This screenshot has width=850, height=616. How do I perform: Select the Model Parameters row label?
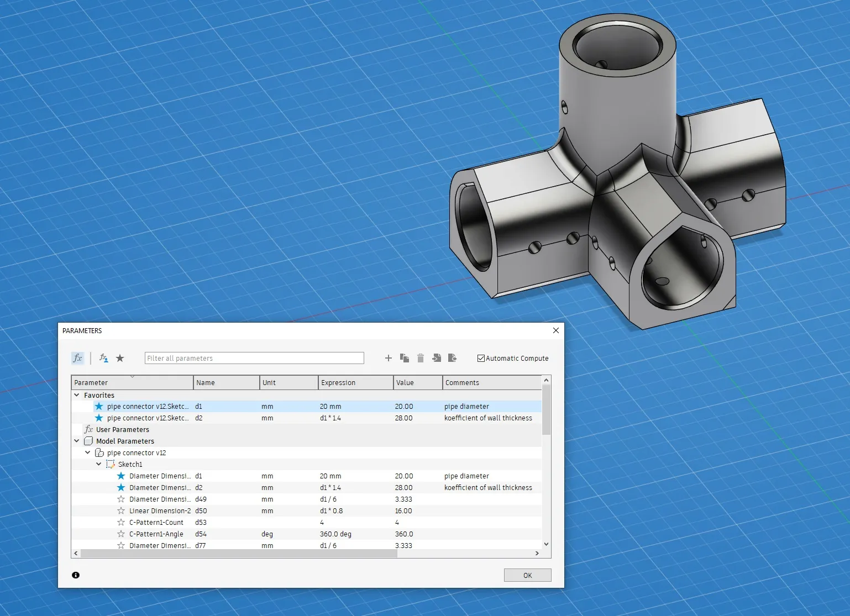125,441
